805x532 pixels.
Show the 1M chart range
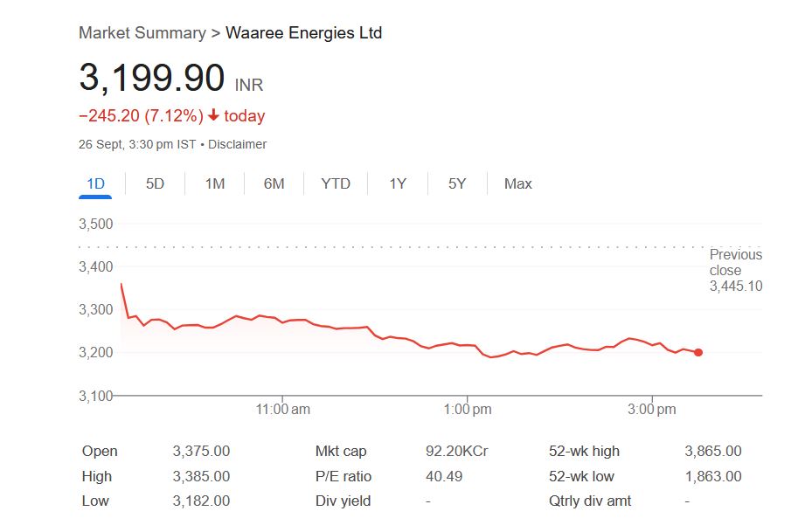pos(214,183)
